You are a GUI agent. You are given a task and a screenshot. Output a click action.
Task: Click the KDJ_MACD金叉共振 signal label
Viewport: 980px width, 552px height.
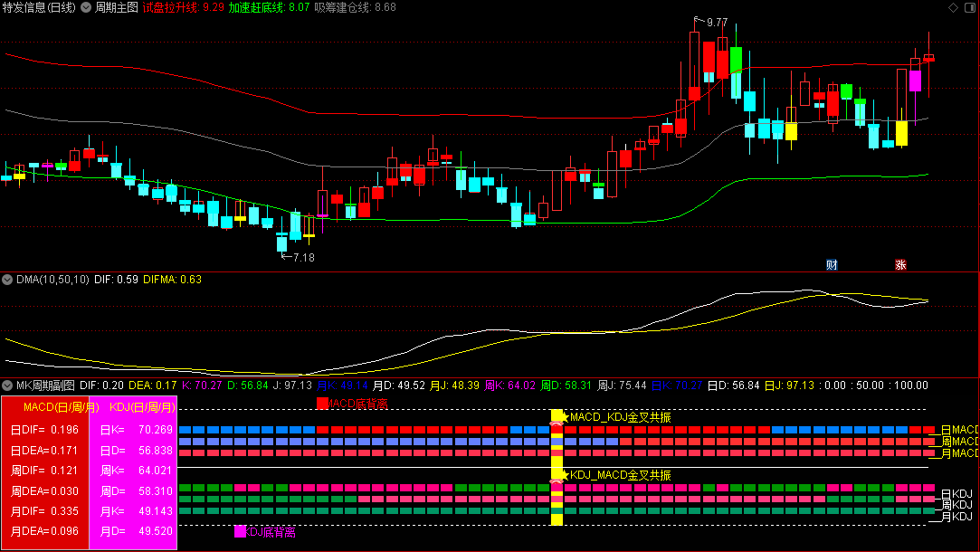click(621, 475)
